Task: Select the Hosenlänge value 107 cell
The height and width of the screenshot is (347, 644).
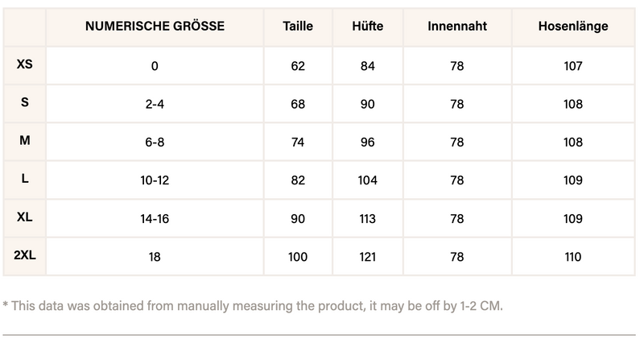Action: 572,66
